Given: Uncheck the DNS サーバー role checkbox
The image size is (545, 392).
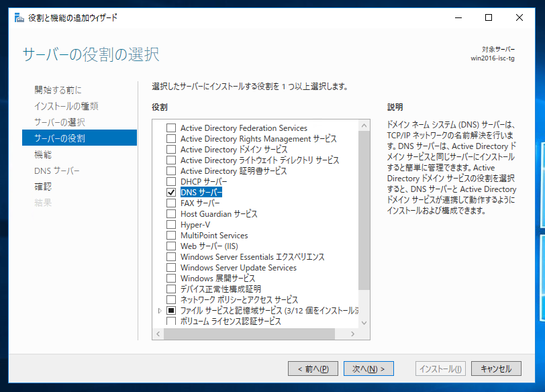Looking at the screenshot, I should [x=171, y=192].
